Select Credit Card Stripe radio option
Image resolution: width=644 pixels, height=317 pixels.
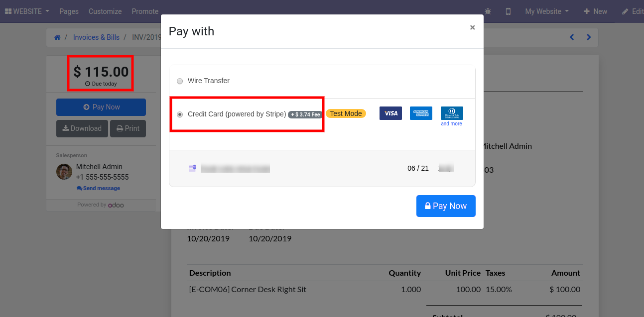point(180,114)
